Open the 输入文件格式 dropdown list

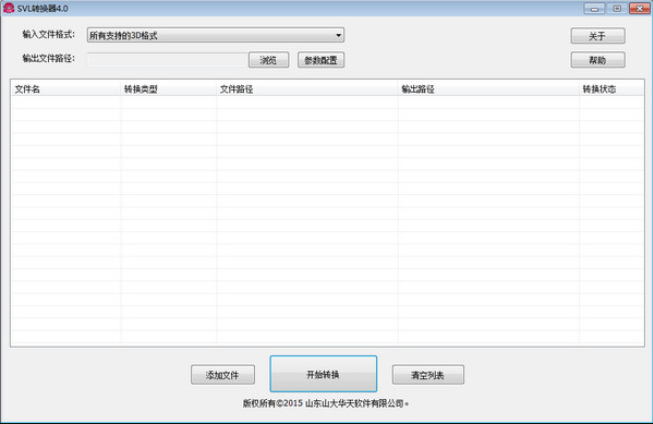[215, 36]
